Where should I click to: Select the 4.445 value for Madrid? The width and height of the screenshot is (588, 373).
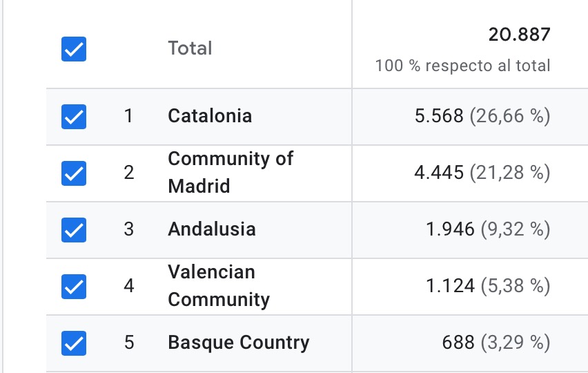(x=438, y=172)
